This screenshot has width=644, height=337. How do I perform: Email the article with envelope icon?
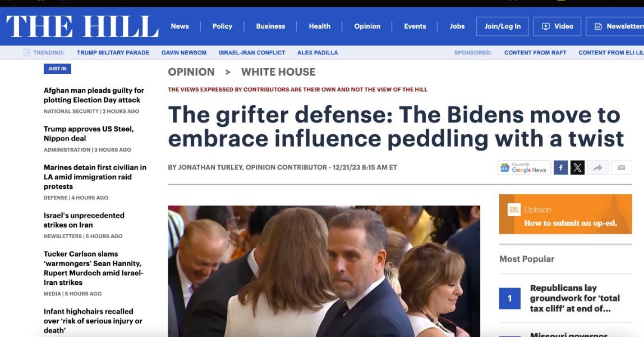pyautogui.click(x=622, y=168)
